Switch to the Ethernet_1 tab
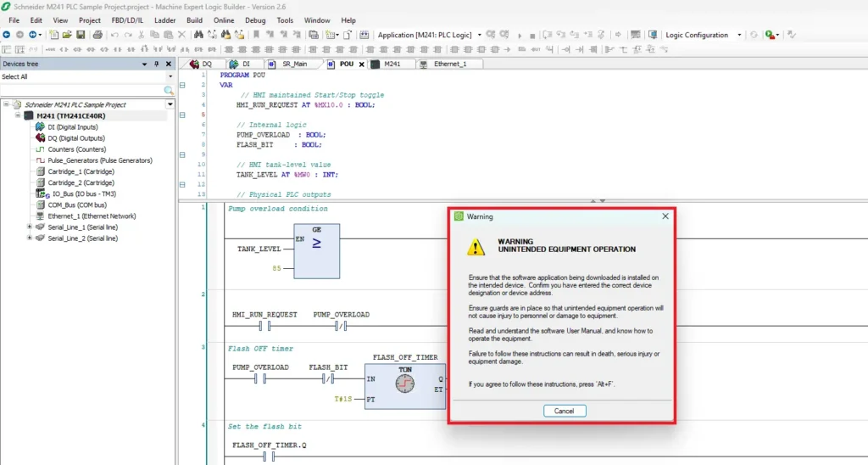 tap(449, 64)
